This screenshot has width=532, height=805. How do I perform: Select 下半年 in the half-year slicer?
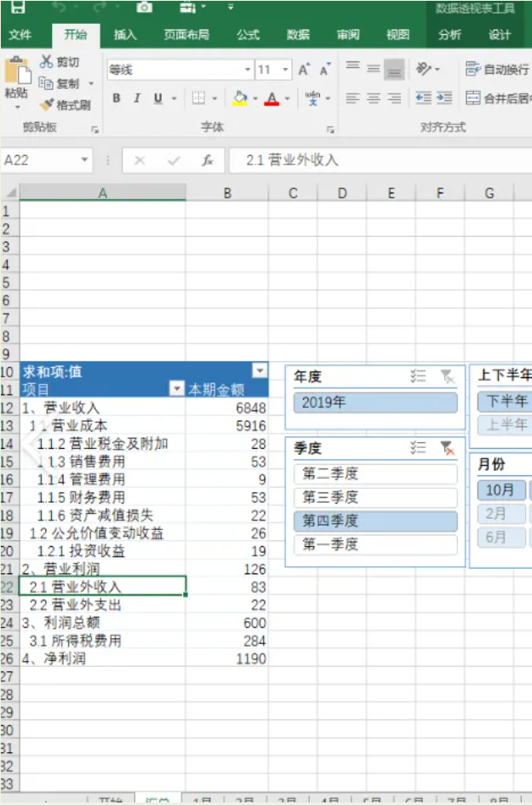pyautogui.click(x=505, y=401)
